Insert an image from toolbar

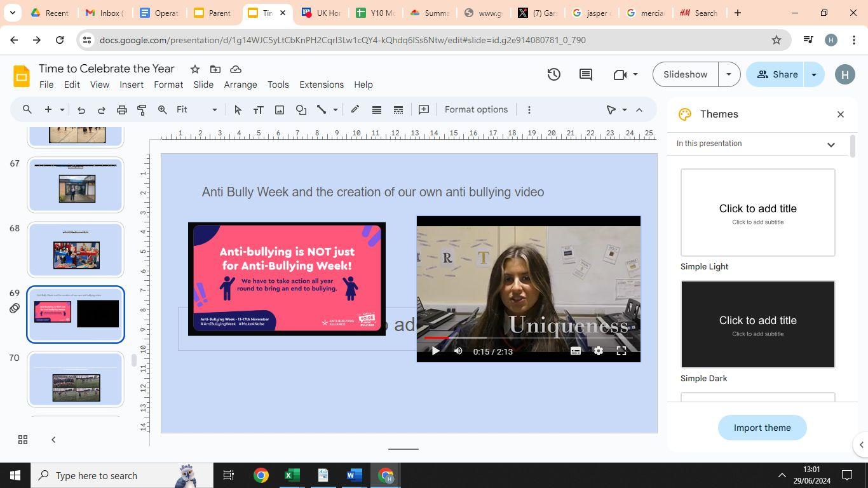[280, 110]
